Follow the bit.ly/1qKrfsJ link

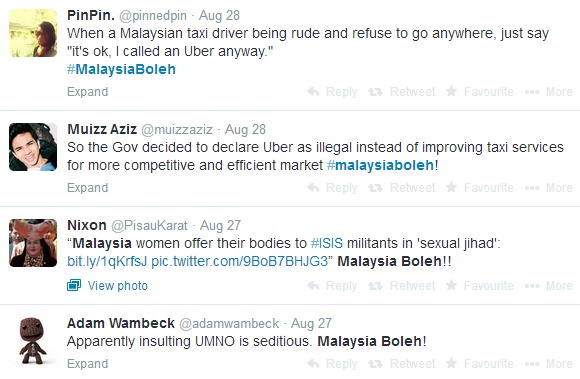click(107, 261)
